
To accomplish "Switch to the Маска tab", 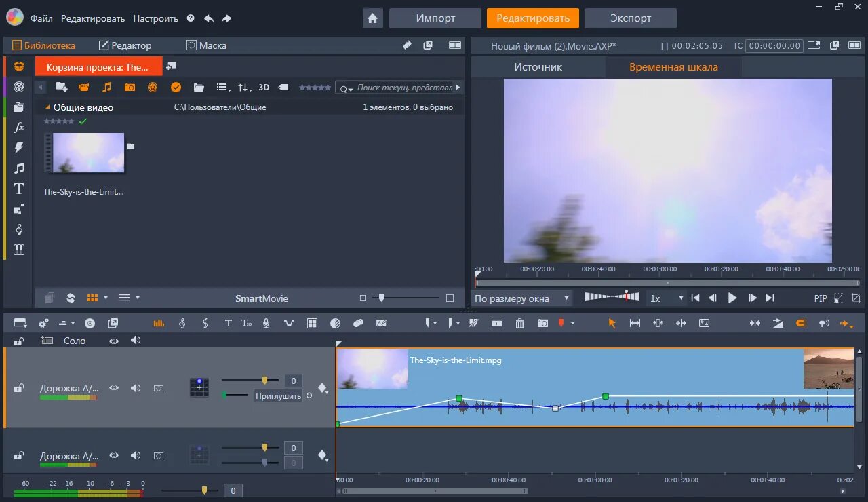I will point(206,45).
